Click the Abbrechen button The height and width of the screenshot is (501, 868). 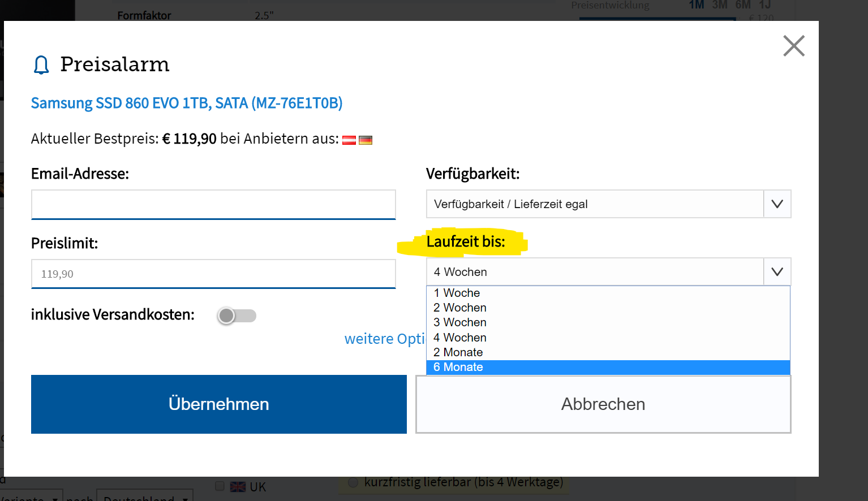click(x=603, y=404)
